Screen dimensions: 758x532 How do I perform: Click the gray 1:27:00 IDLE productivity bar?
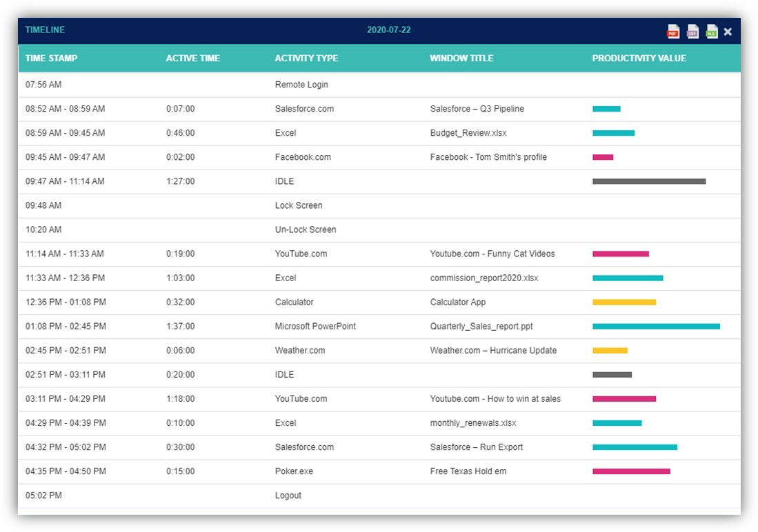click(x=649, y=181)
